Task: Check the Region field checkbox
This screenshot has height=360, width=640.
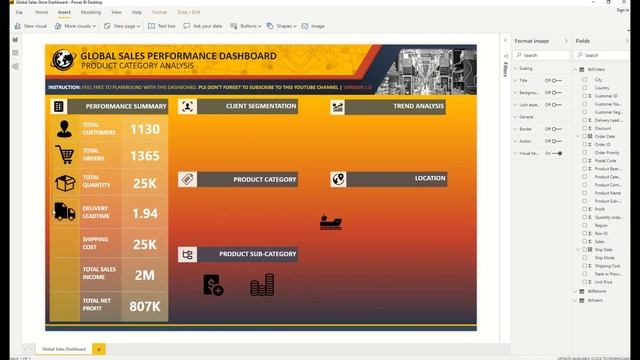Action: point(584,225)
